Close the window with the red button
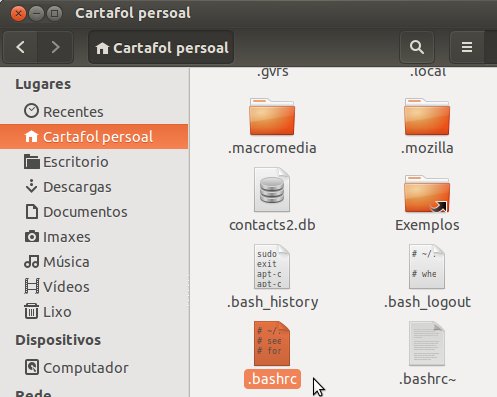The image size is (497, 397). pos(18,13)
